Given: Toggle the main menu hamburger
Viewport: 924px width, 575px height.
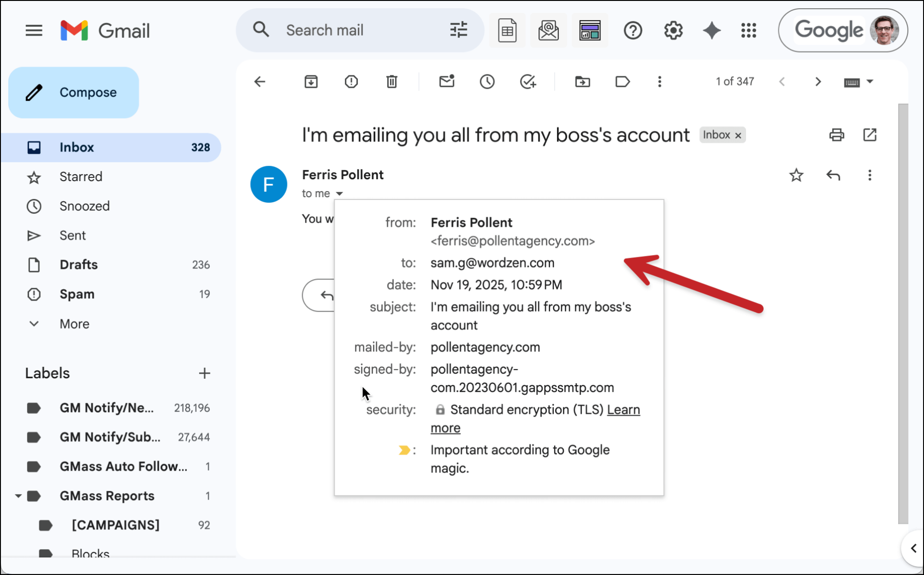Looking at the screenshot, I should click(x=34, y=30).
